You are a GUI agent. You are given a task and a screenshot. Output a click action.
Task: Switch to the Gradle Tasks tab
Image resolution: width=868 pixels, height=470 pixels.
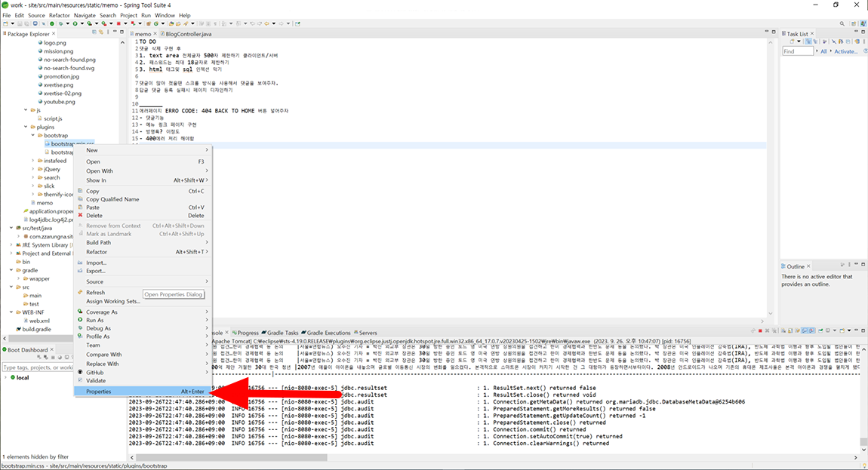(x=279, y=333)
